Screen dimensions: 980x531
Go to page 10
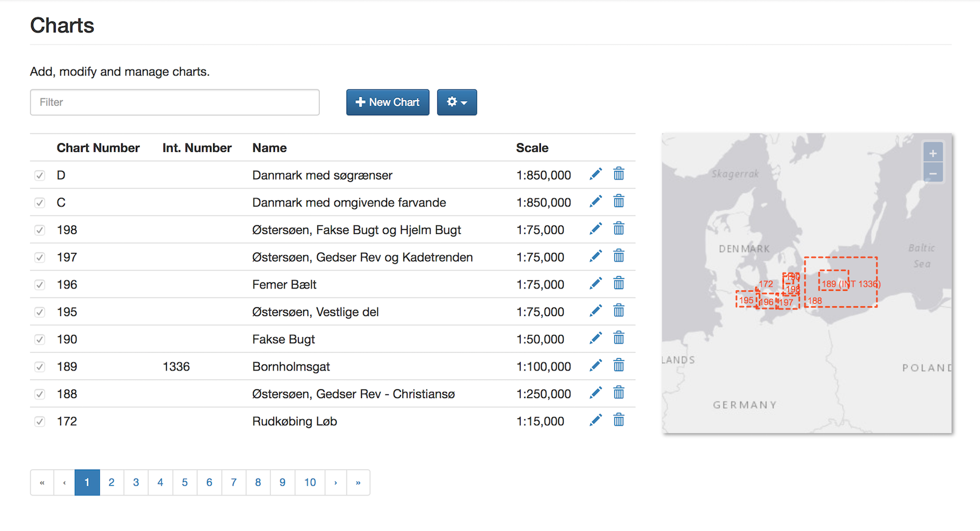311,483
